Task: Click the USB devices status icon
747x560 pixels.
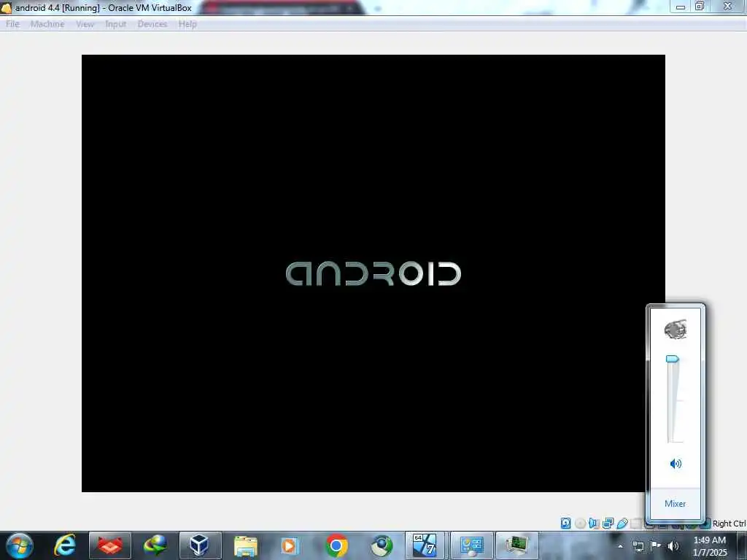Action: 622,524
